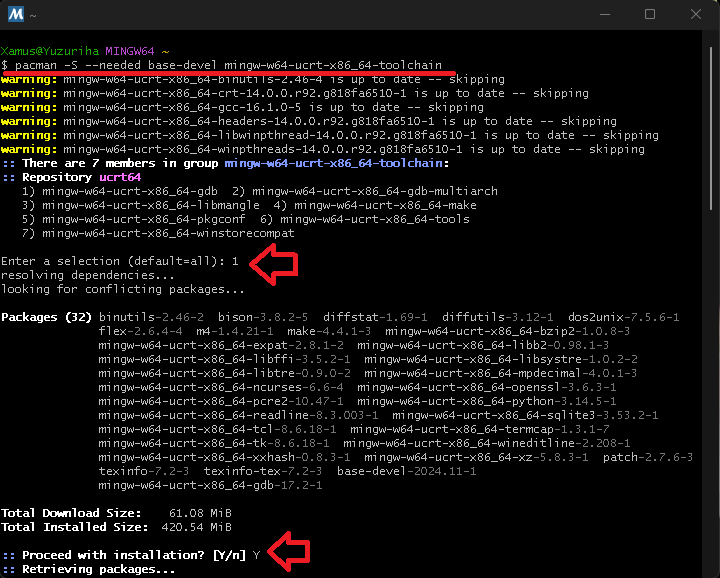Click option 7) winstorecompat

158,233
